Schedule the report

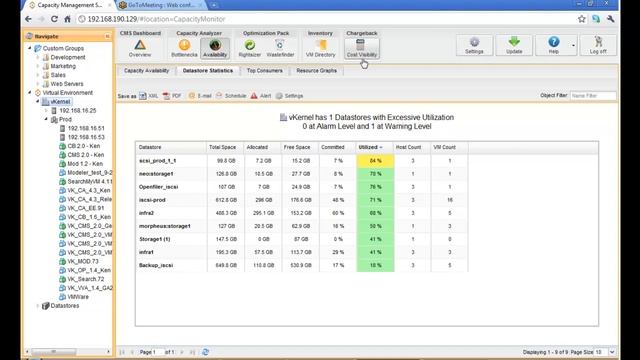(231, 96)
